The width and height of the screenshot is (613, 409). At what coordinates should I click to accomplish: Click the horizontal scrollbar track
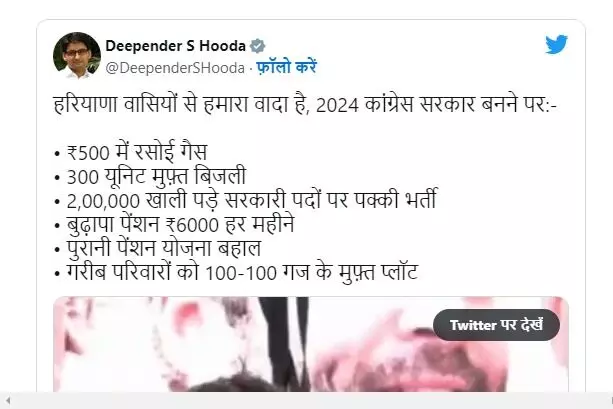(309, 401)
